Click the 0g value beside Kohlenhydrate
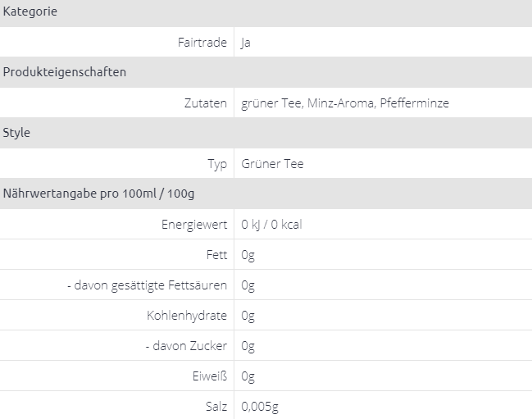 (248, 316)
